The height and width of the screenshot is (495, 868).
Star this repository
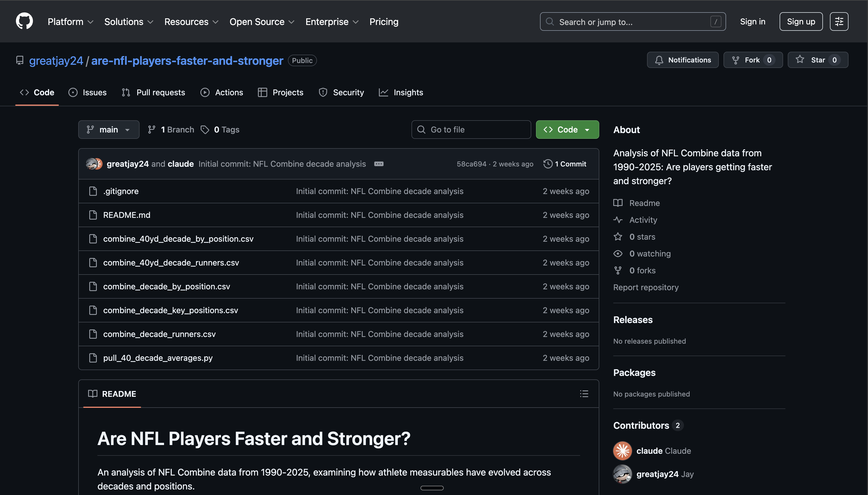[817, 60]
